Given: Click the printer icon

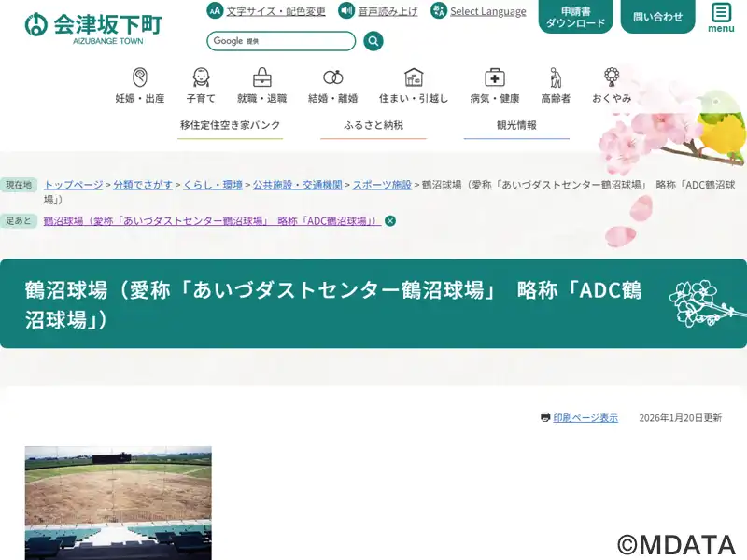Looking at the screenshot, I should coord(545,417).
